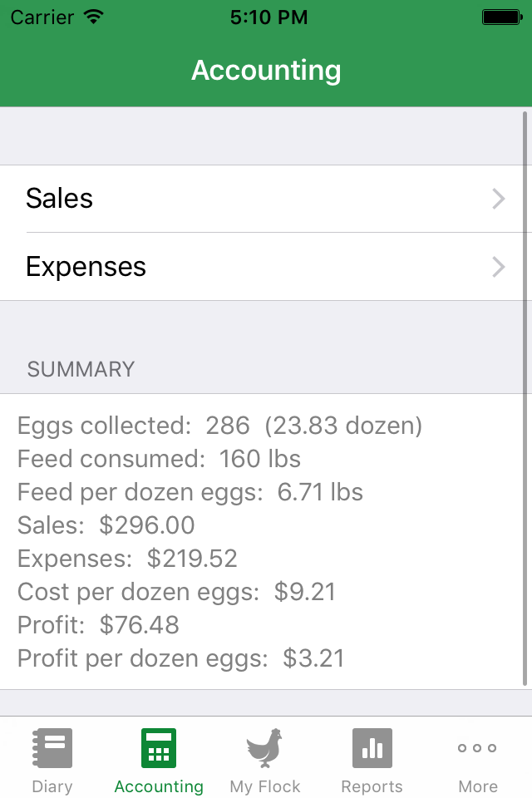Switch to the Reports tab label
This screenshot has height=798, width=532.
pos(372,786)
